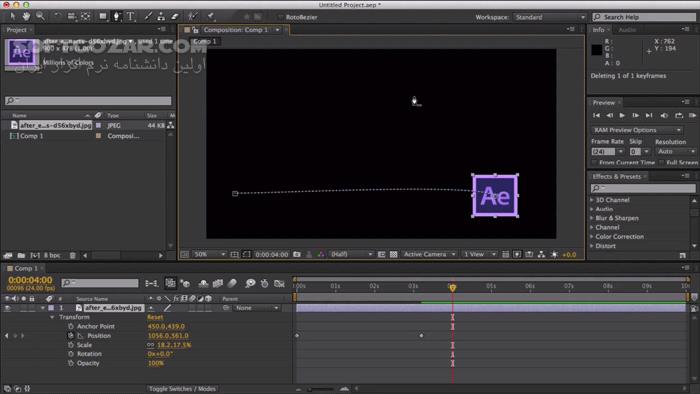Screen dimensions: 700x394
Task: Open the 50% magnification dropdown
Action: click(x=209, y=254)
